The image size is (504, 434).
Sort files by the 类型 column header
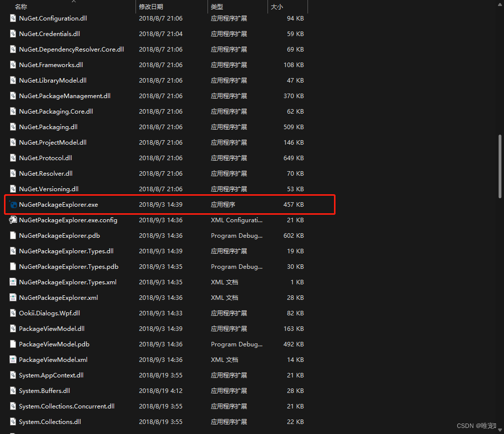click(216, 7)
